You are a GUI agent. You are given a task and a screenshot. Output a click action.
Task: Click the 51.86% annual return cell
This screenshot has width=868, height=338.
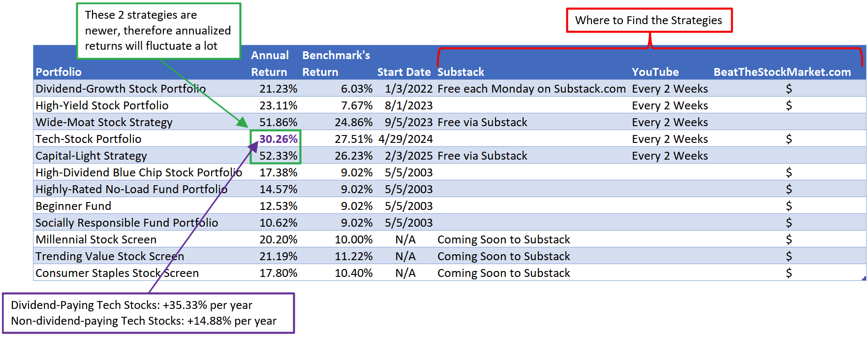click(279, 122)
